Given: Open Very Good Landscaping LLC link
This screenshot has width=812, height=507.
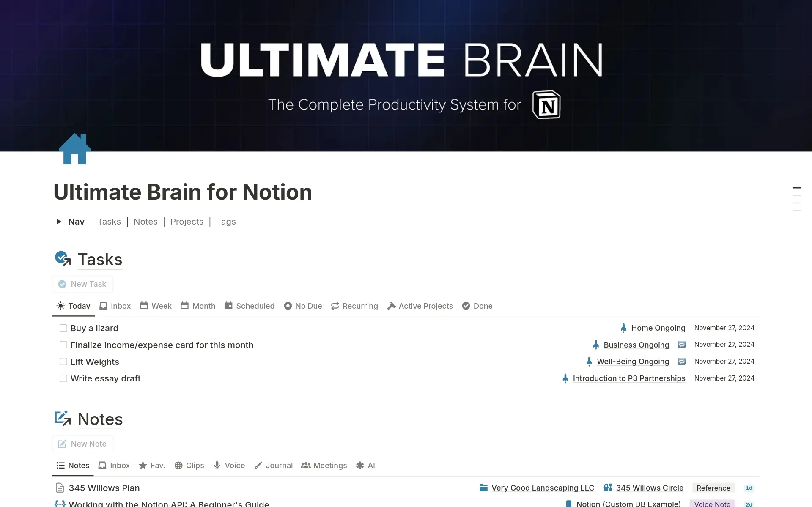Looking at the screenshot, I should 543,488.
